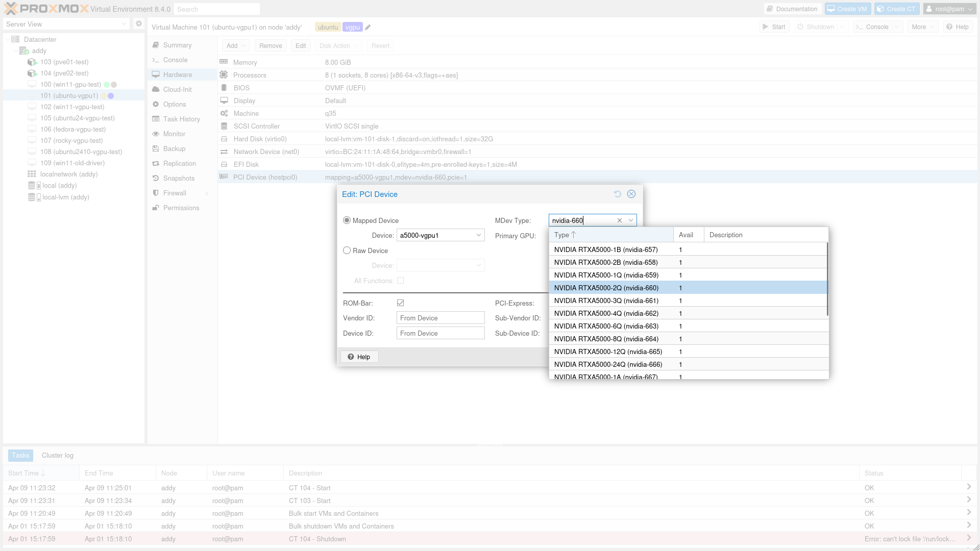Open the root@pam user menu
Screen dimensions: 980x551
[949, 9]
